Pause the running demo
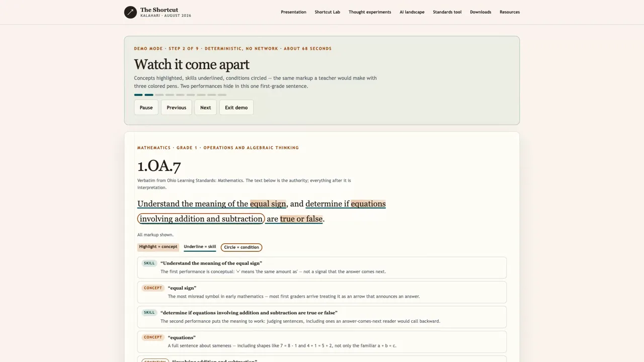The height and width of the screenshot is (362, 644). coord(146,107)
